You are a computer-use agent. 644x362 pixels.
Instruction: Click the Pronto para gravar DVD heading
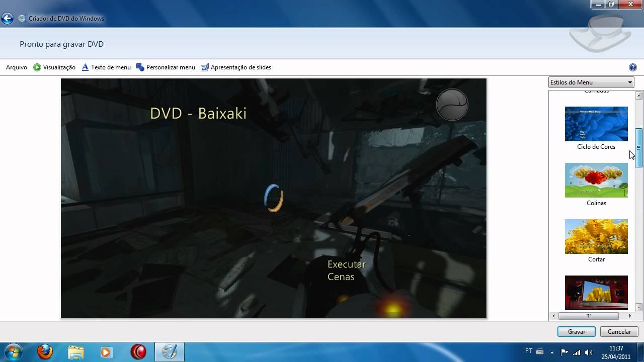61,44
